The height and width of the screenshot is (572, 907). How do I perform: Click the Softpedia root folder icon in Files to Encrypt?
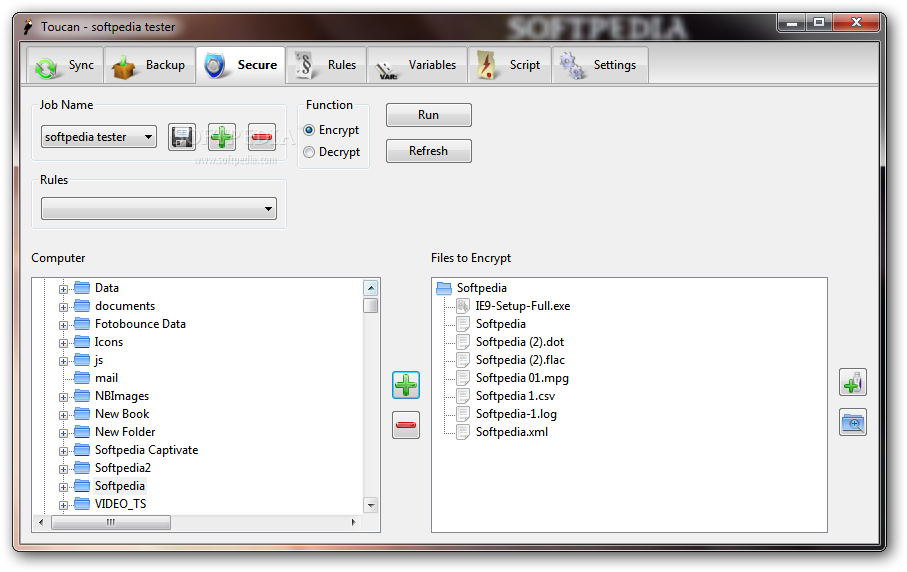444,288
